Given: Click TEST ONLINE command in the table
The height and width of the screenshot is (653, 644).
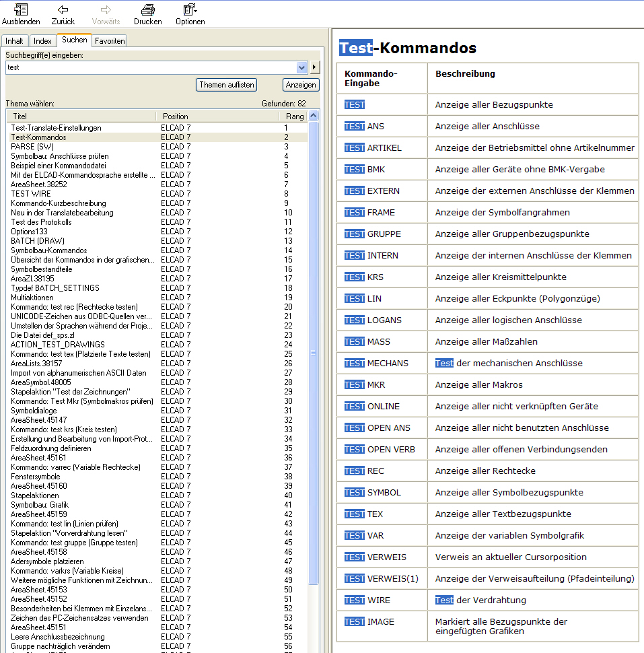Looking at the screenshot, I should (x=371, y=407).
